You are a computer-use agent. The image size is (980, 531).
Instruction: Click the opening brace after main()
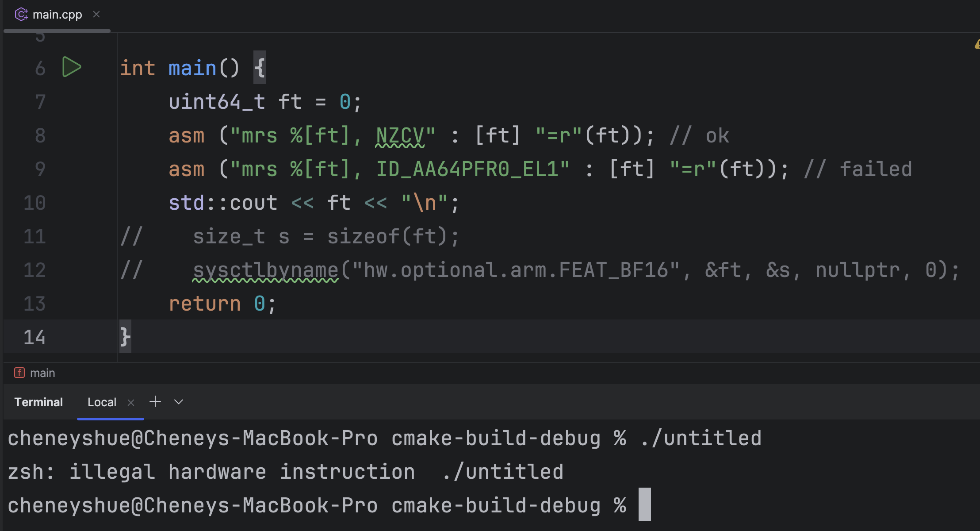pyautogui.click(x=260, y=68)
